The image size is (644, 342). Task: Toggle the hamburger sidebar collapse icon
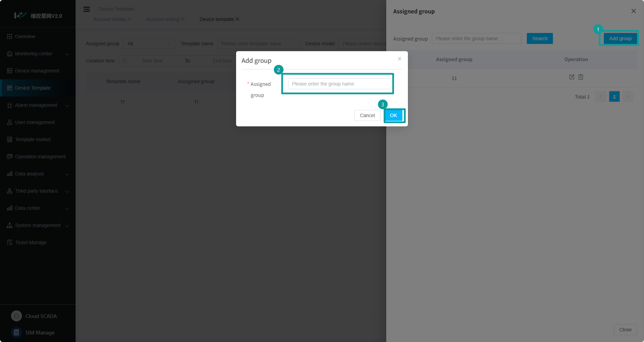(87, 9)
